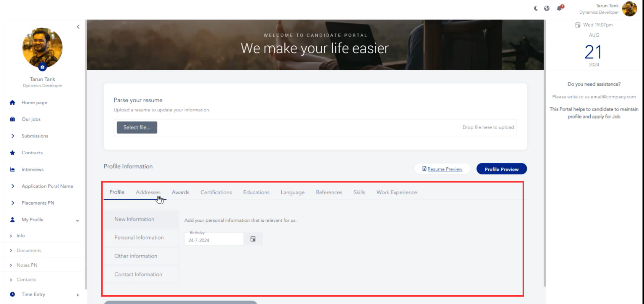Open the Notes PN sub-item
Viewport: 644px width, 304px height.
(27, 265)
